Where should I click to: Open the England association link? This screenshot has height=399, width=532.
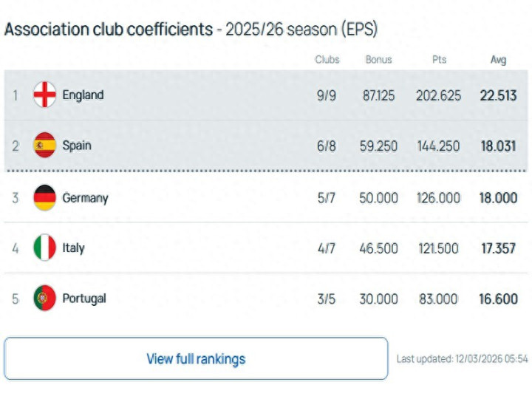[x=83, y=95]
